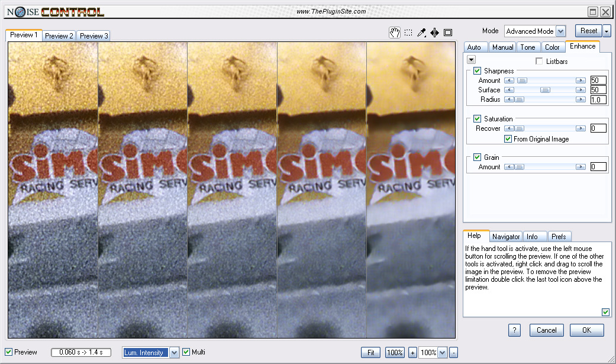Toggle the Sharpness checkbox
The width and height of the screenshot is (616, 364).
click(x=478, y=71)
